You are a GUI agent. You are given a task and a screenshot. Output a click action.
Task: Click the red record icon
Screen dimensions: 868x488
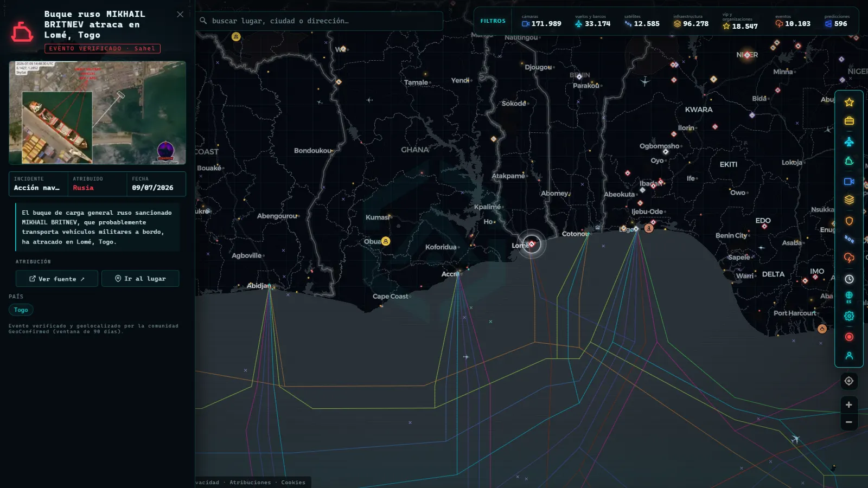click(849, 337)
